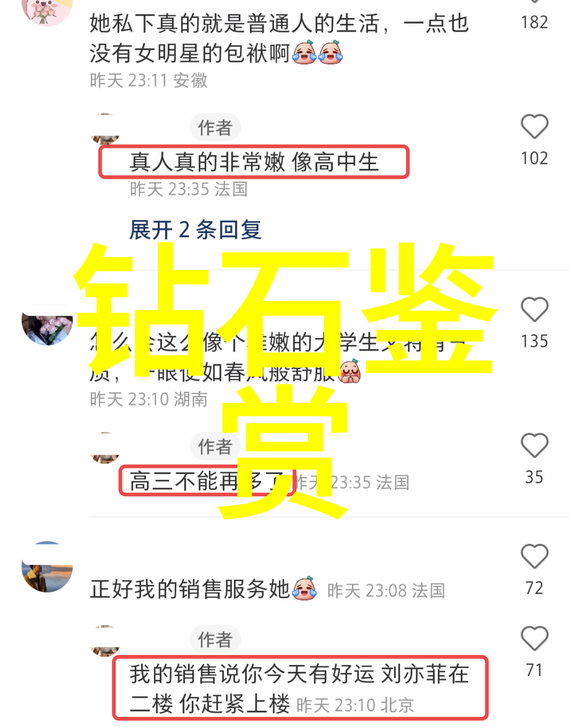Tap the 作者 badge above 真人真的非常嫩
Viewport: 569px width, 728px height.
click(x=215, y=128)
